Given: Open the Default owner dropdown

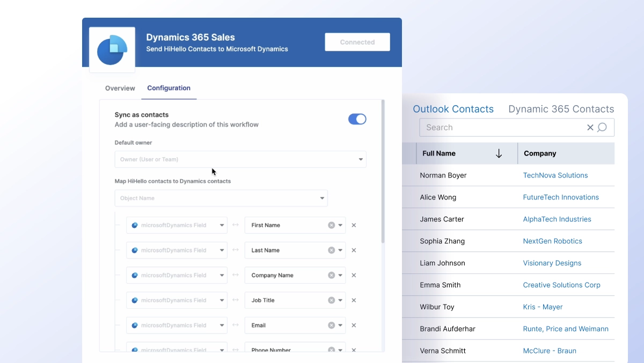Looking at the screenshot, I should (240, 159).
